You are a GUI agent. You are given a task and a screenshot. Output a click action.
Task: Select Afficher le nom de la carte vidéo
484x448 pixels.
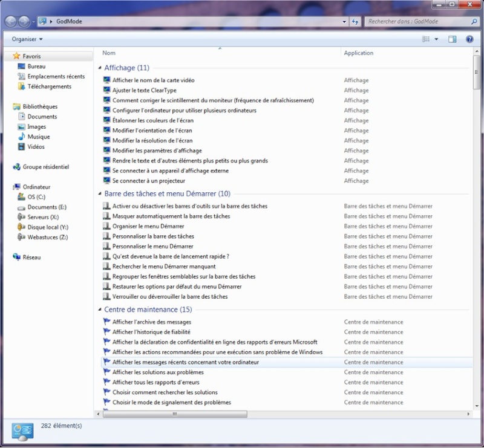tap(154, 80)
